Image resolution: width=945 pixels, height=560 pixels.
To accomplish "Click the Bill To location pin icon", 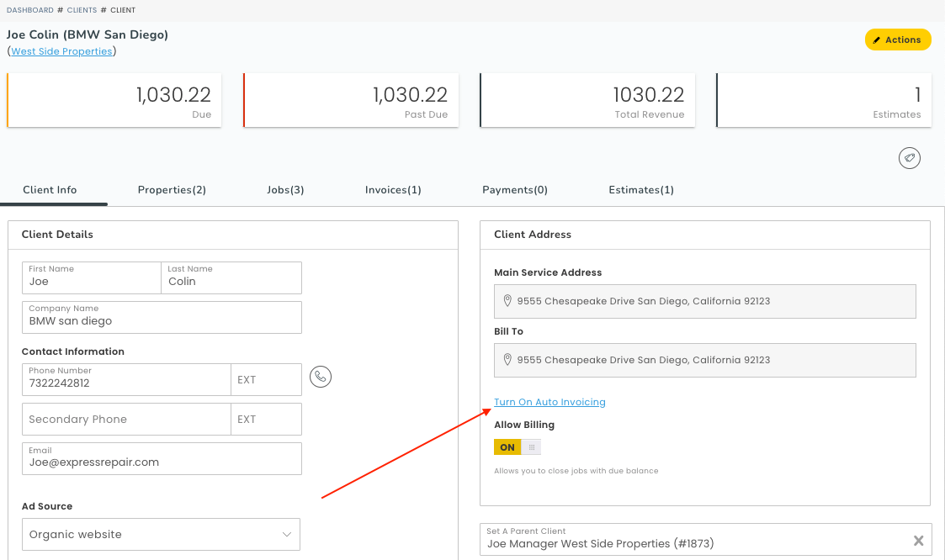I will 507,360.
